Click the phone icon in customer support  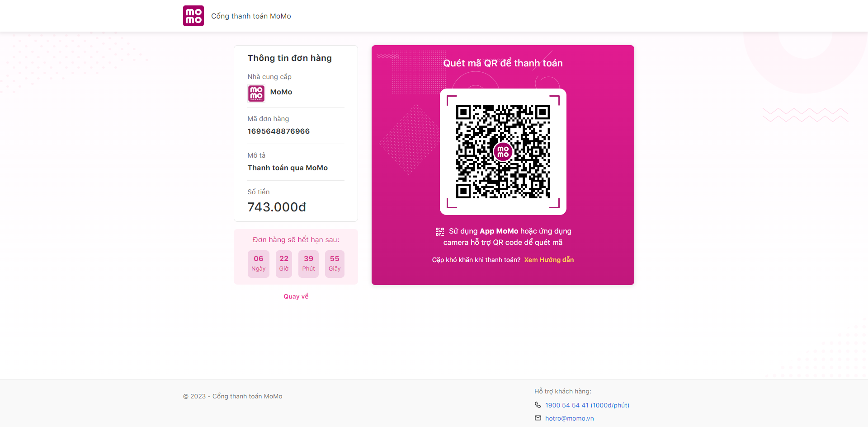tap(538, 405)
